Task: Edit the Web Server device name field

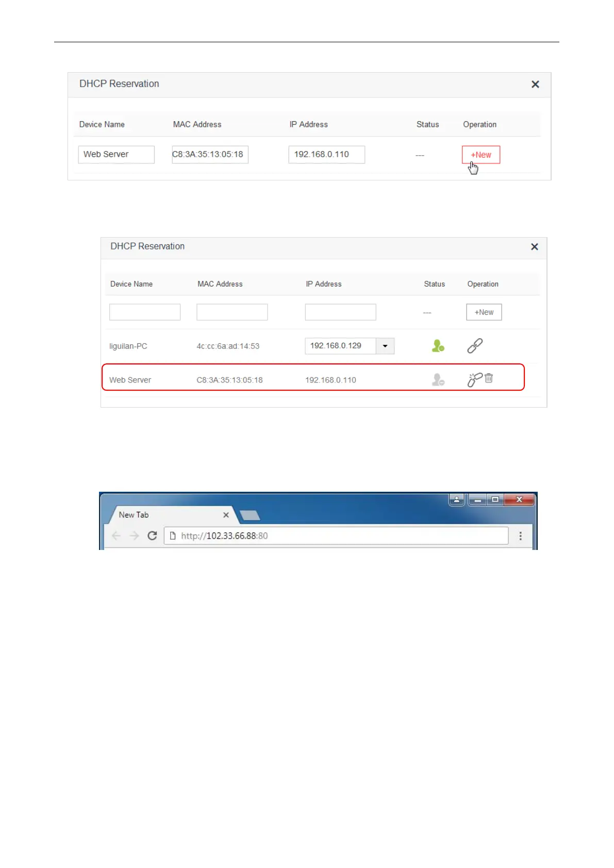Action: click(x=117, y=155)
